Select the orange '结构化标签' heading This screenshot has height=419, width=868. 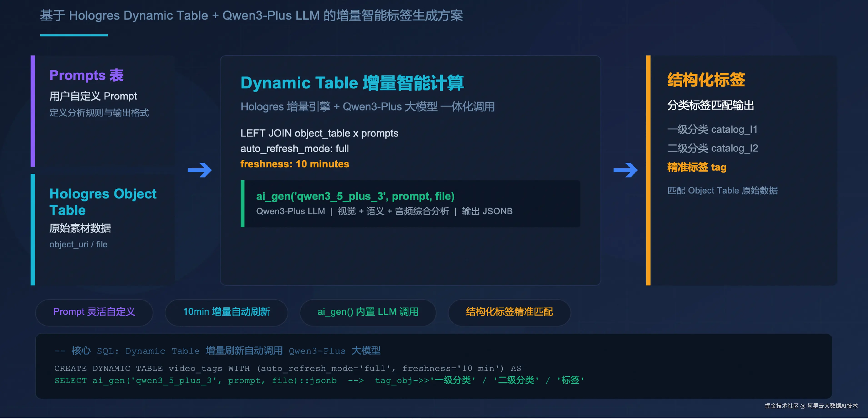[706, 80]
